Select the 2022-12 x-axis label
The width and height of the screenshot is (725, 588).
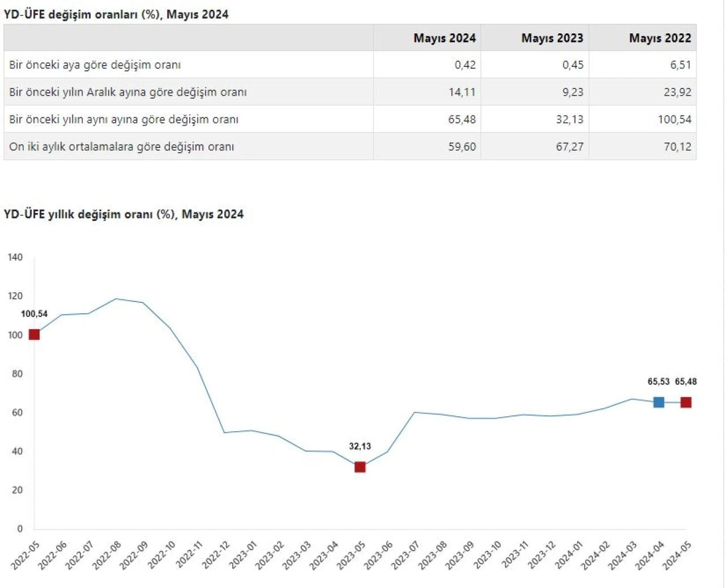click(x=216, y=555)
